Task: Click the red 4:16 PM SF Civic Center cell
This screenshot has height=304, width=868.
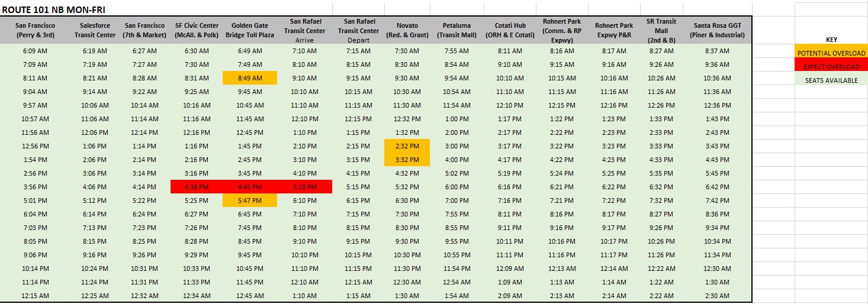Action: pos(197,187)
